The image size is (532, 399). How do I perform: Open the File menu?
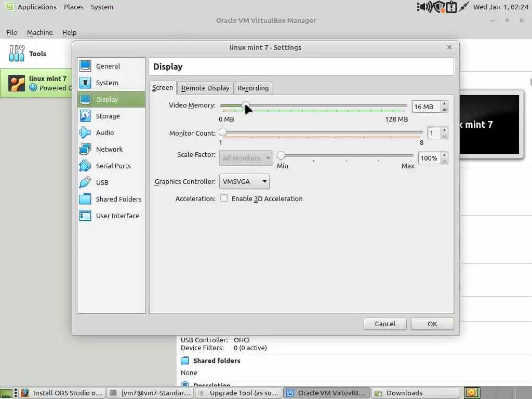(x=11, y=32)
